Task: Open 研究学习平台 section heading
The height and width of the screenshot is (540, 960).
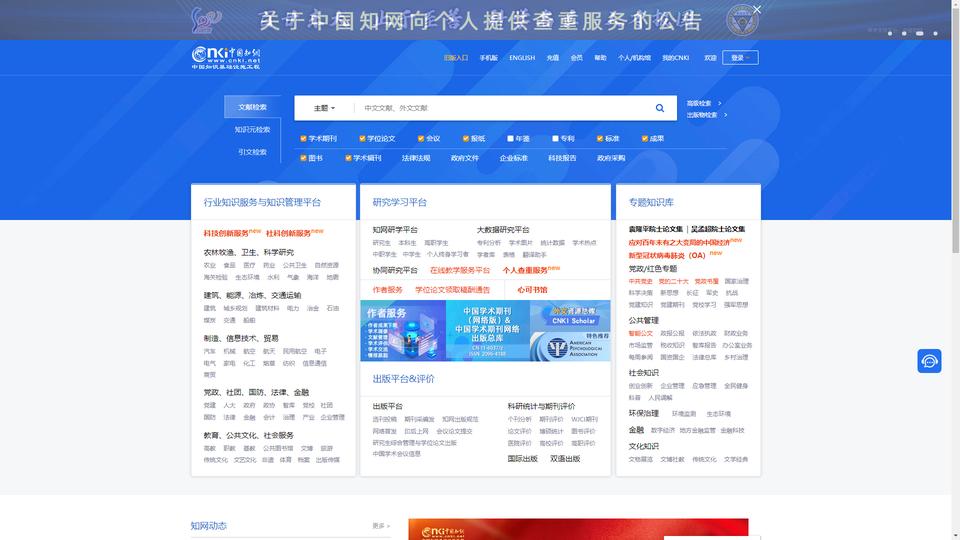Action: [400, 202]
